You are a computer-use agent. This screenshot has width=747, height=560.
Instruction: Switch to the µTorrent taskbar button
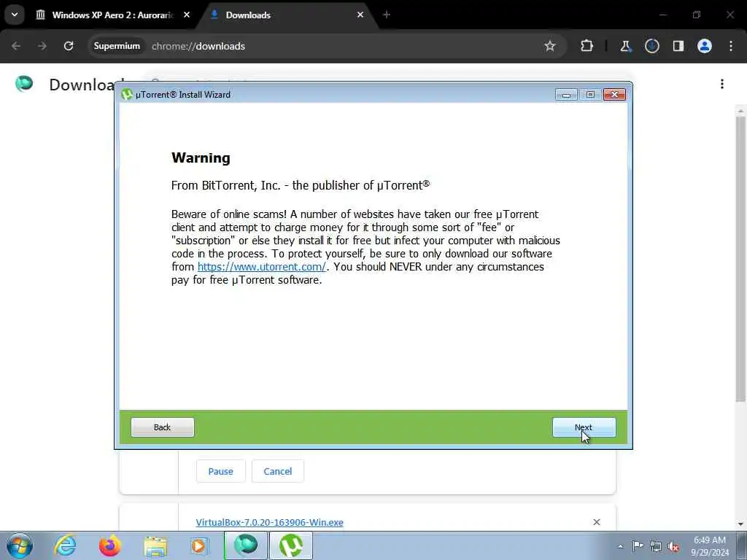coord(291,545)
